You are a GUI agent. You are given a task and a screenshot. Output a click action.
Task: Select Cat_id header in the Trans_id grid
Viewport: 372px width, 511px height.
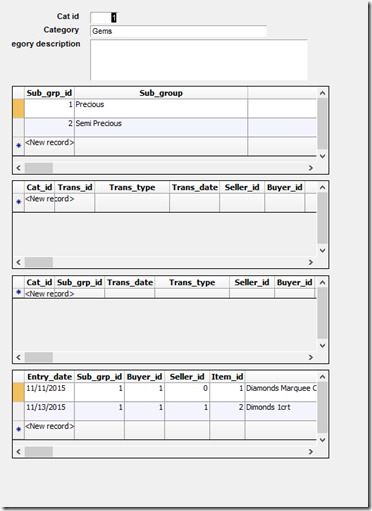point(39,187)
